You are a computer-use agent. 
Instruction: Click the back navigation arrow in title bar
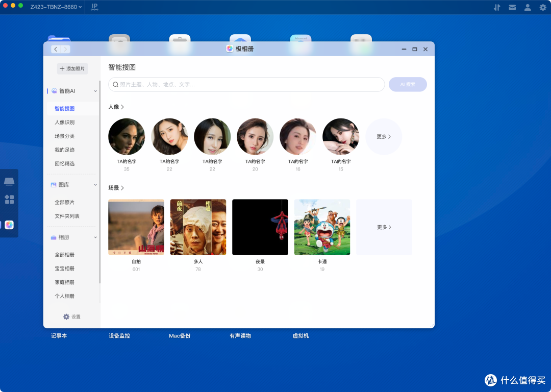[56, 49]
